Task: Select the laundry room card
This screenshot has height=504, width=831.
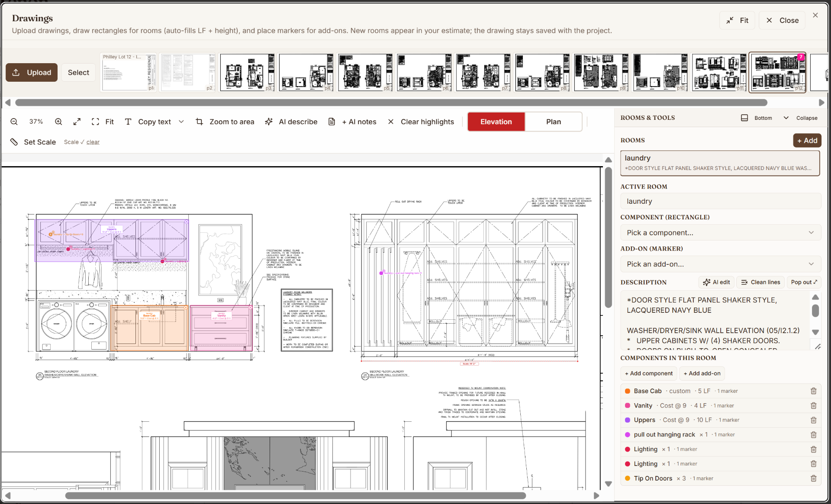Action: (x=720, y=163)
